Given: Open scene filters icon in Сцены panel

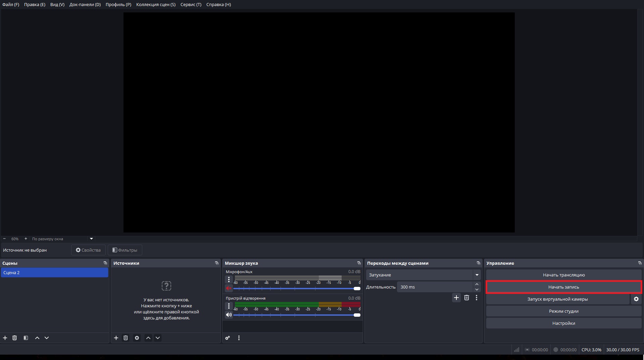Looking at the screenshot, I should click(x=26, y=338).
